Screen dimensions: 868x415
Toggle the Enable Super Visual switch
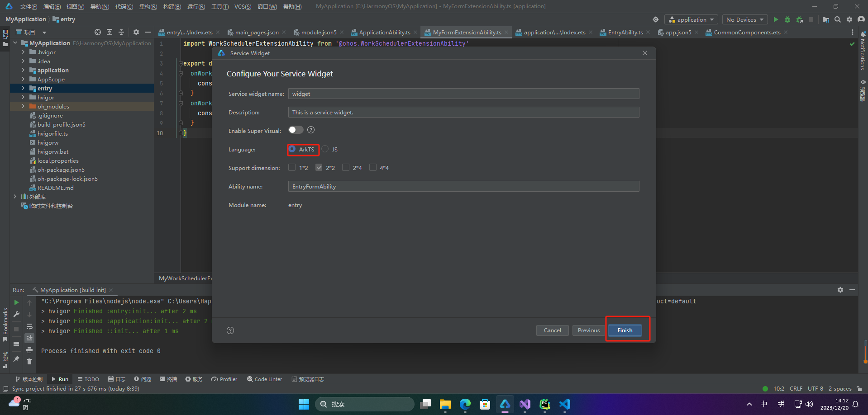(x=296, y=130)
